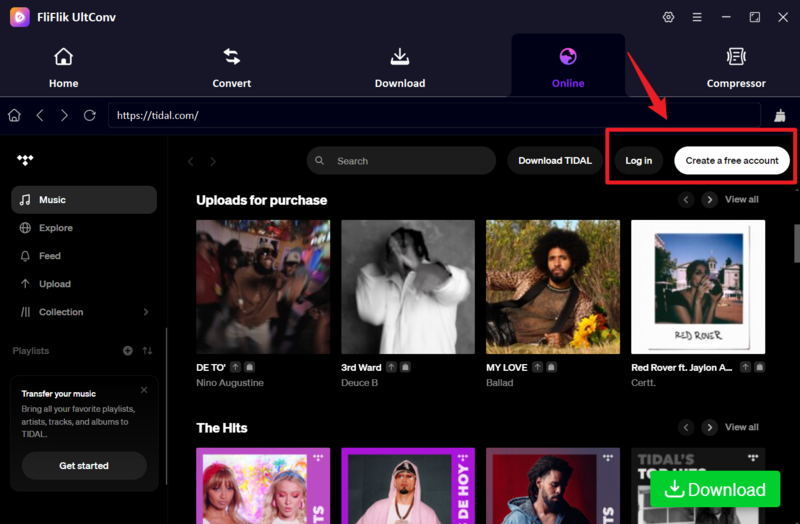The width and height of the screenshot is (800, 524).
Task: Click the purchase bag icon next to 3rd Ward
Action: click(405, 367)
